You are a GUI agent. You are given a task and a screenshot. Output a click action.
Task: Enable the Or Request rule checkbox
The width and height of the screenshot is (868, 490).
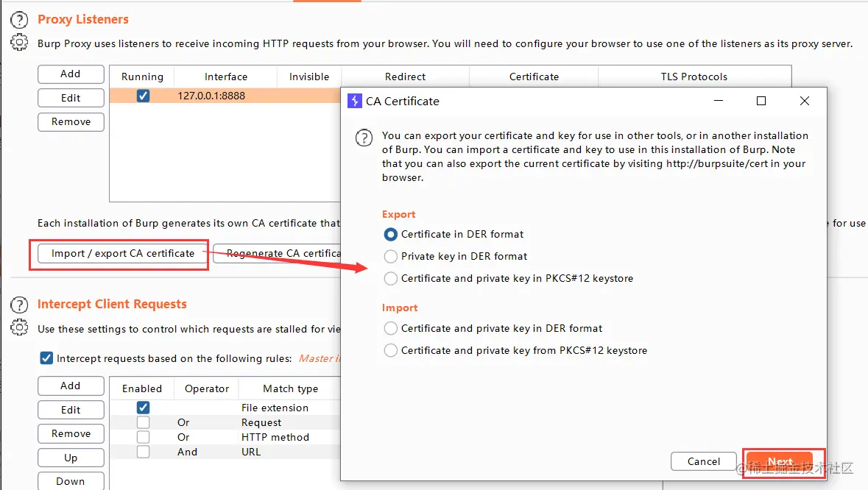[143, 422]
